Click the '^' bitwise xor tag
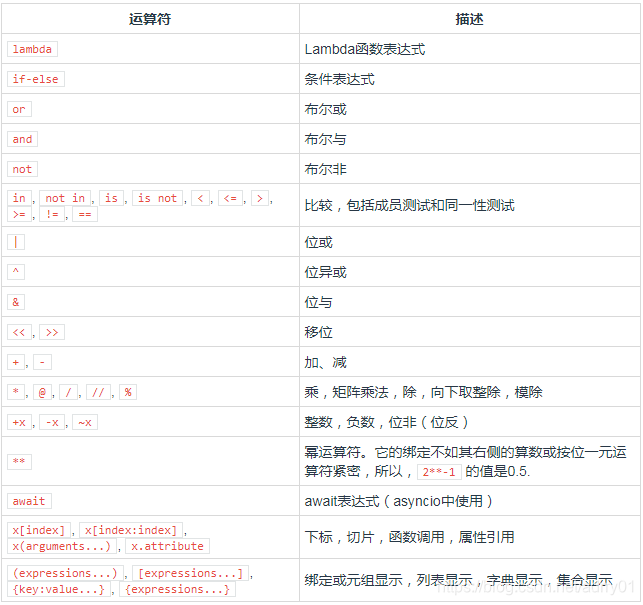The height and width of the screenshot is (605, 643). (x=16, y=272)
